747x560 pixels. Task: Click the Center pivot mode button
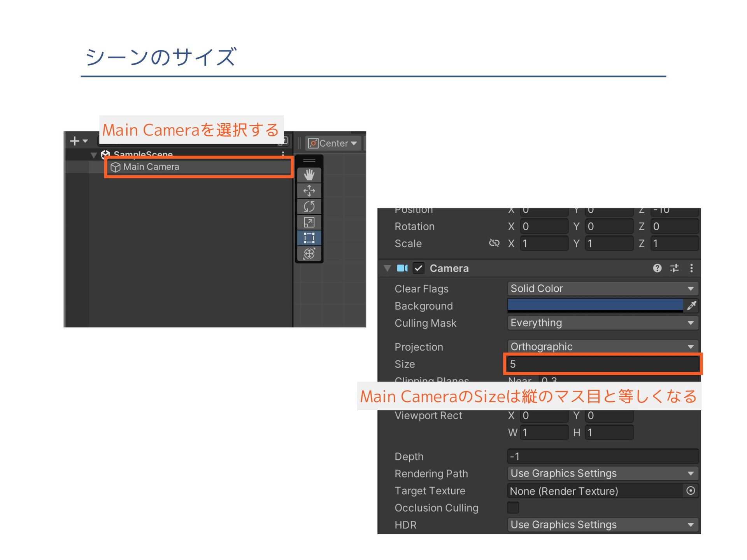point(333,143)
